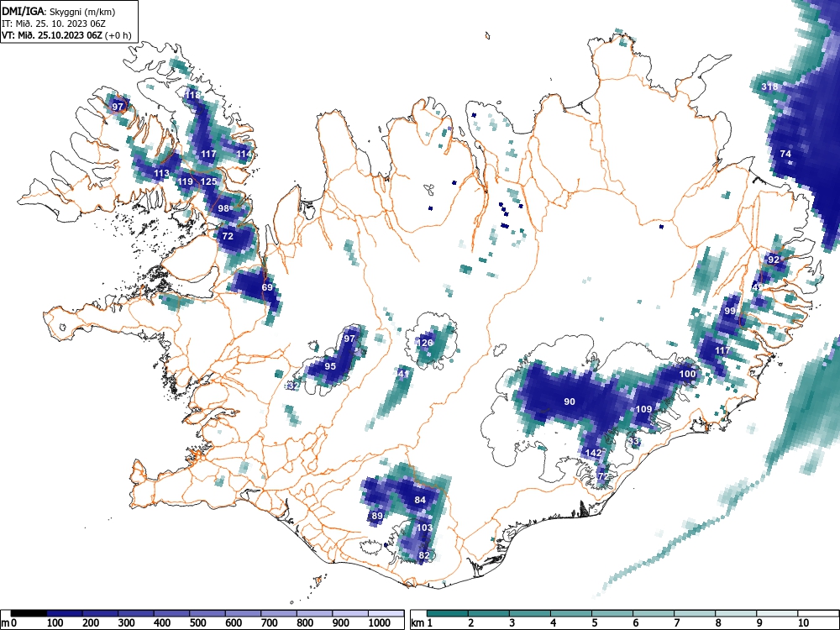Image resolution: width=840 pixels, height=630 pixels.
Task: Click the 82 value label
Action: point(423,555)
